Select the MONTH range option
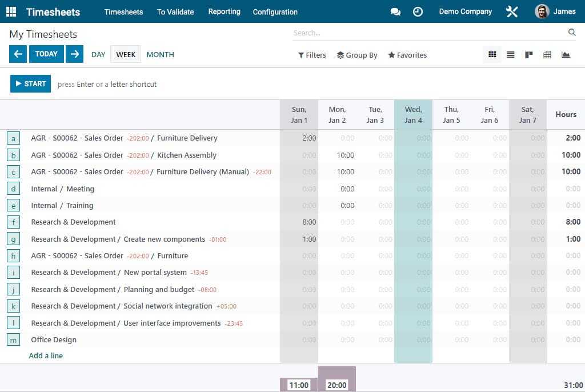Image resolution: width=585 pixels, height=392 pixels. click(x=160, y=55)
